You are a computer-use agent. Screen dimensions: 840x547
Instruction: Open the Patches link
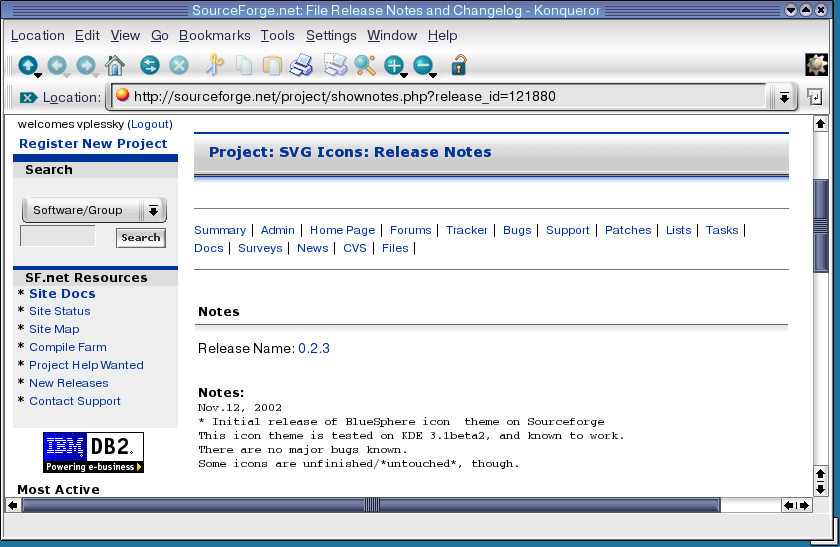[x=628, y=230]
